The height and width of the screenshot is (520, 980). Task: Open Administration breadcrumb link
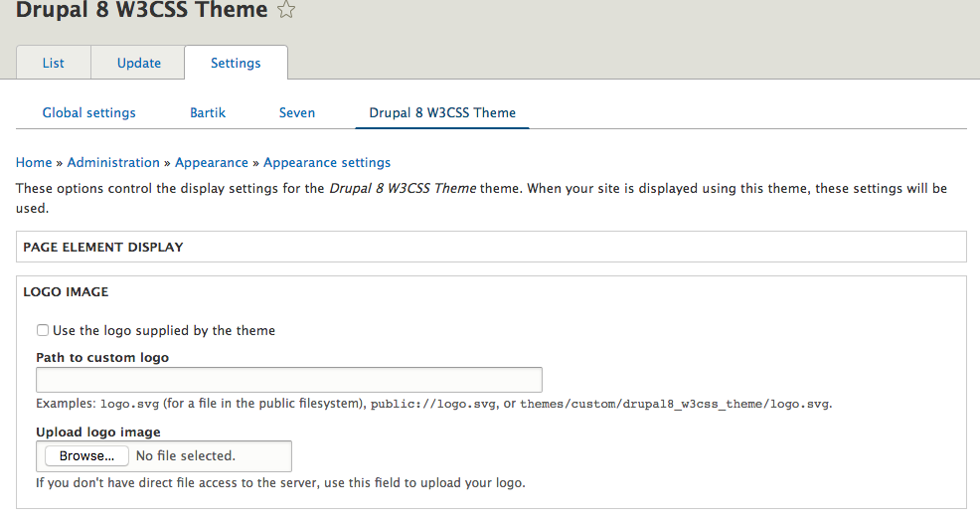[113, 162]
